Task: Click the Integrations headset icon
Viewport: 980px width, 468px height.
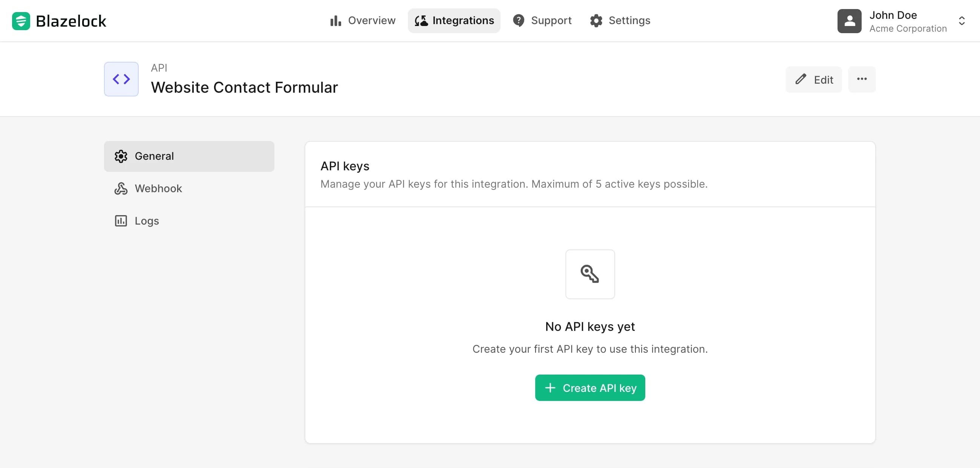Action: tap(421, 20)
